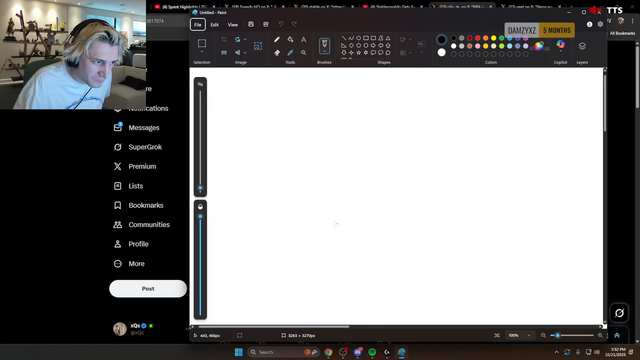Click the zoom in magnifier icon
The image size is (640, 360).
pyautogui.click(x=600, y=336)
